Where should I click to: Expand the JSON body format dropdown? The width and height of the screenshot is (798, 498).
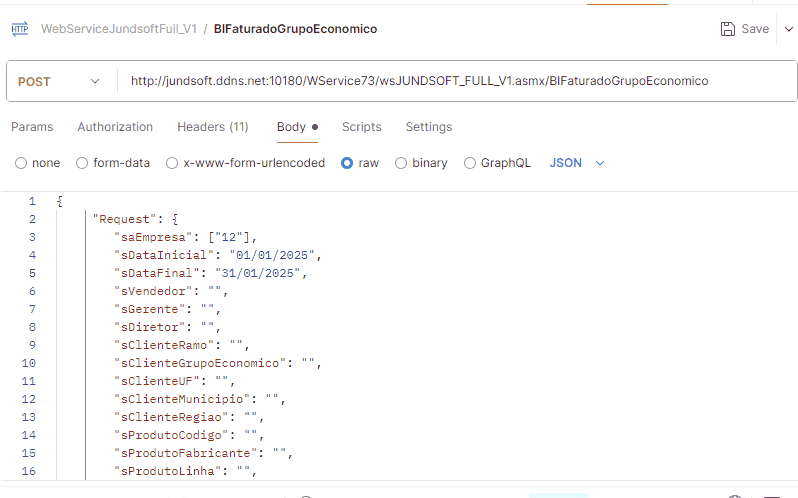pyautogui.click(x=578, y=163)
